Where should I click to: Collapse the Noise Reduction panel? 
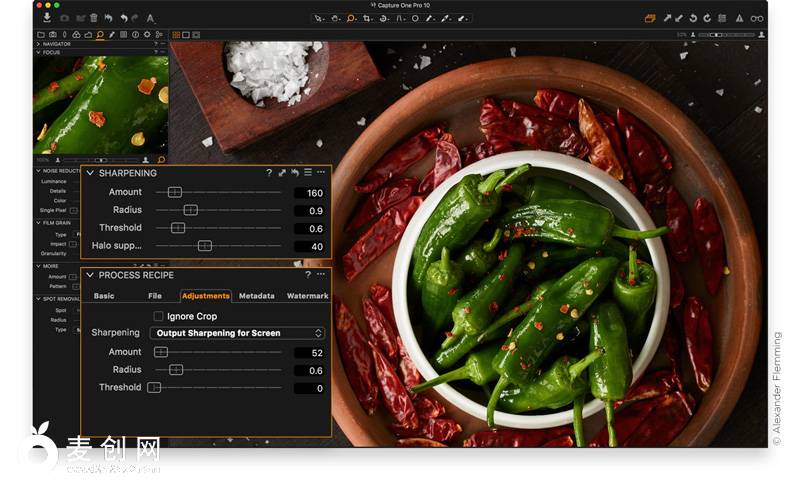click(x=38, y=171)
